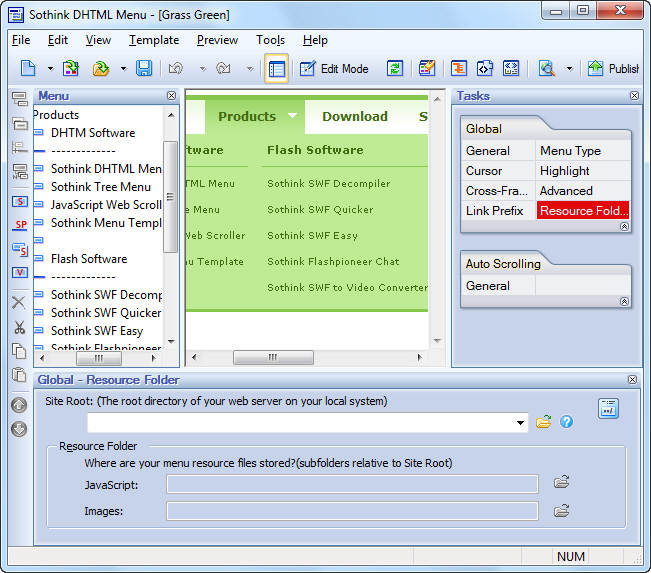The height and width of the screenshot is (573, 651).
Task: Collapse the Global task group
Action: [624, 227]
